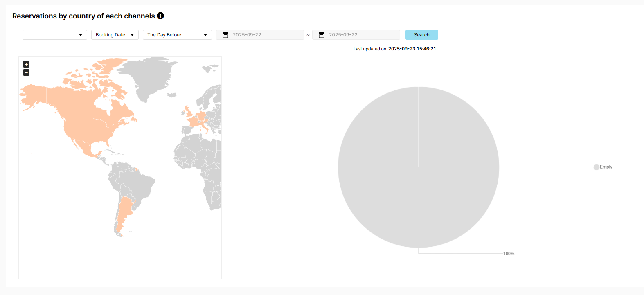
Task: Open the start date calendar icon
Action: click(225, 35)
